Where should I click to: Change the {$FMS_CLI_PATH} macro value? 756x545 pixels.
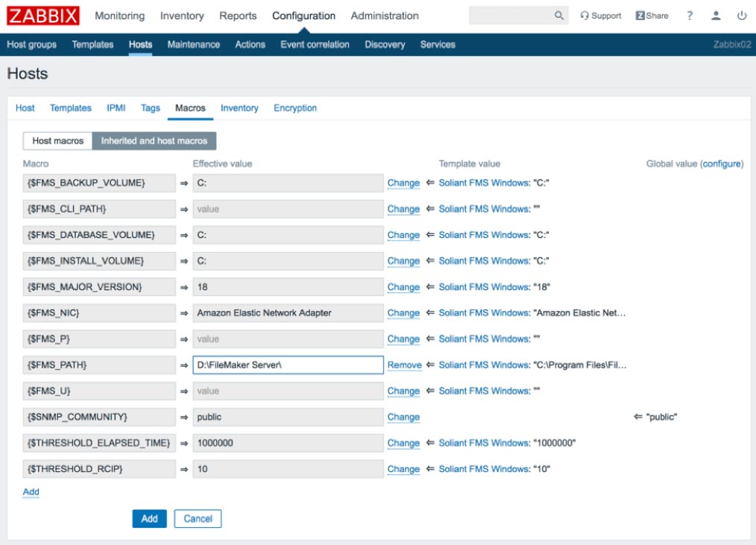(403, 210)
